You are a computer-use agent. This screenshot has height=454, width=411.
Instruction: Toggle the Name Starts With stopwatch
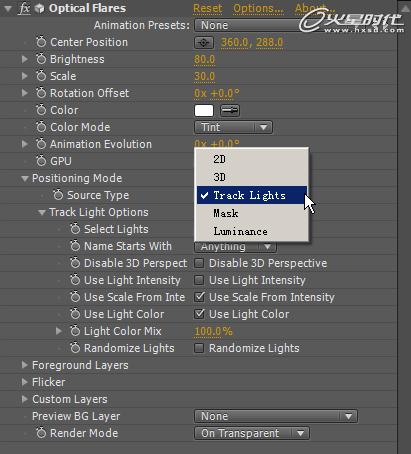click(75, 246)
